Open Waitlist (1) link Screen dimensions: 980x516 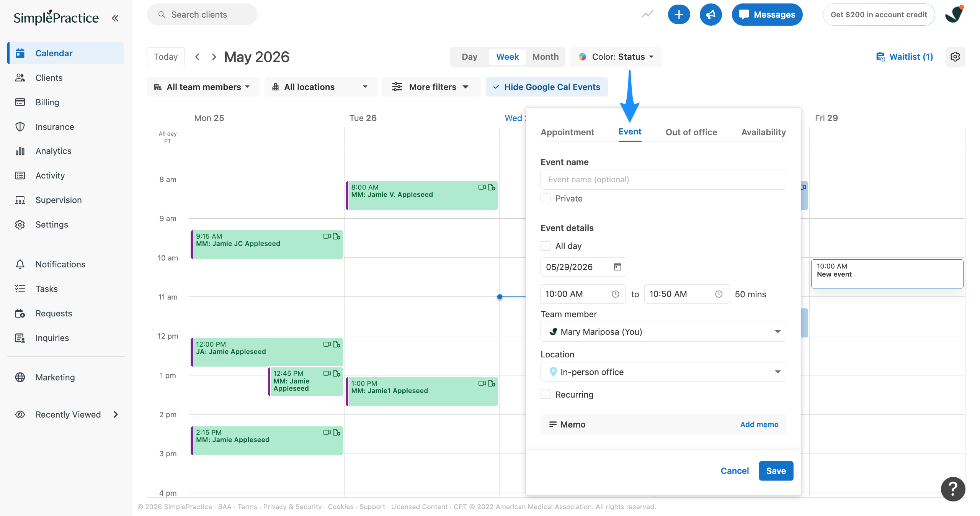click(x=905, y=57)
